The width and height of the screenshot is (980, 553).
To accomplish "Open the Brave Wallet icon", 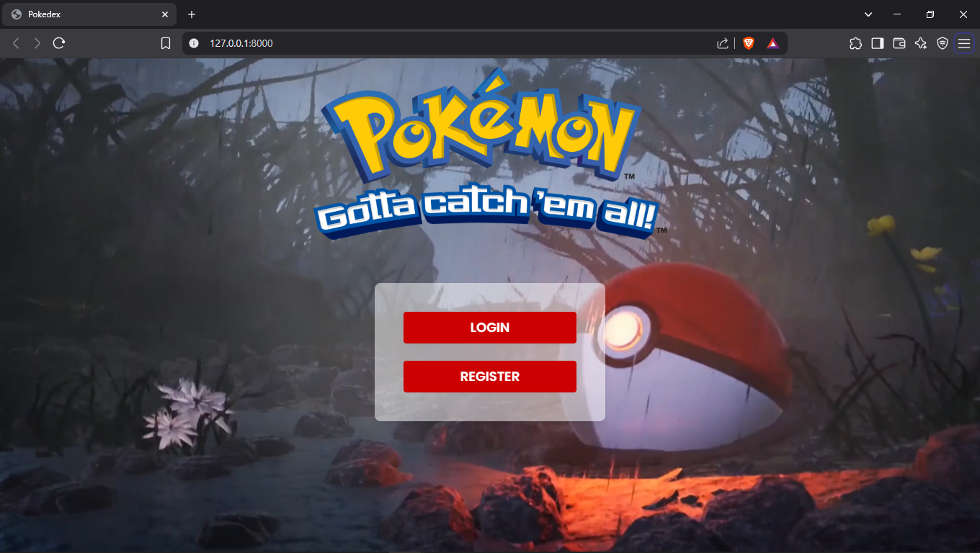I will click(x=899, y=43).
